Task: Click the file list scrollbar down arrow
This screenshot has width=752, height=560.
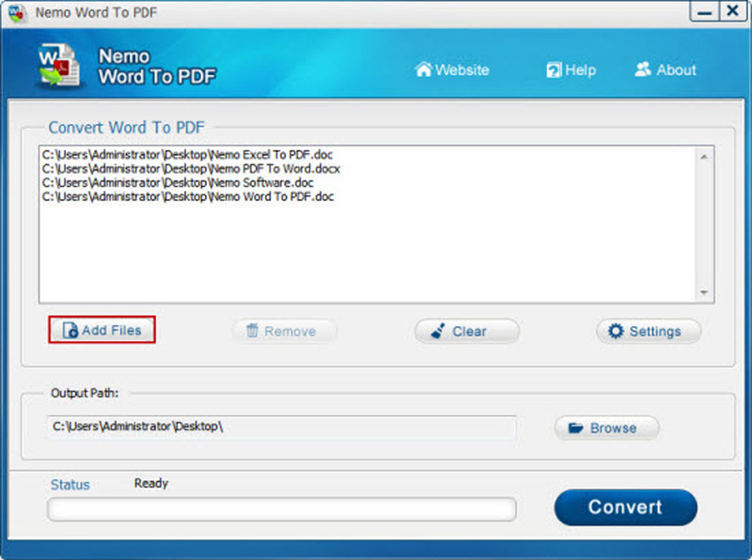Action: pos(704,292)
